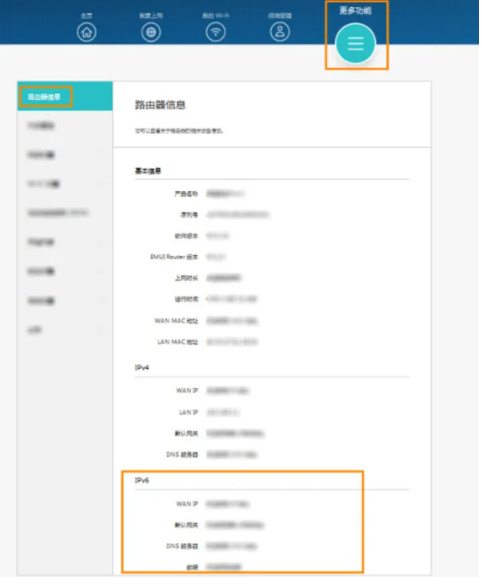This screenshot has height=586, width=482.
Task: Expand the Wi-Fi settings sidebar chevron
Action: pyautogui.click(x=101, y=183)
